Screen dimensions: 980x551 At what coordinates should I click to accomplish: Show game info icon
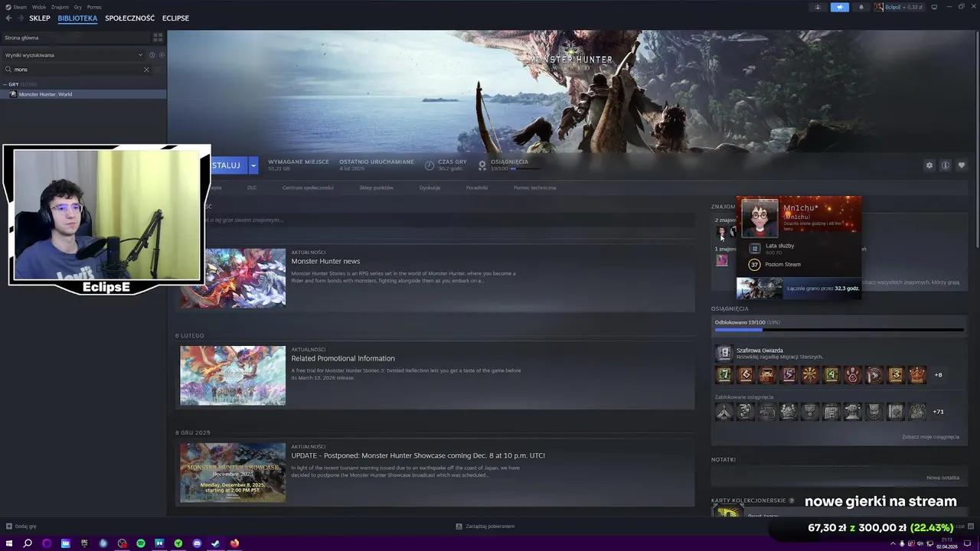pyautogui.click(x=946, y=165)
